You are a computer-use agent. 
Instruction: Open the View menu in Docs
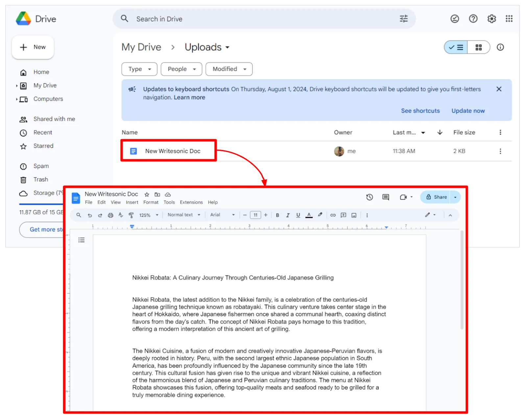point(116,202)
